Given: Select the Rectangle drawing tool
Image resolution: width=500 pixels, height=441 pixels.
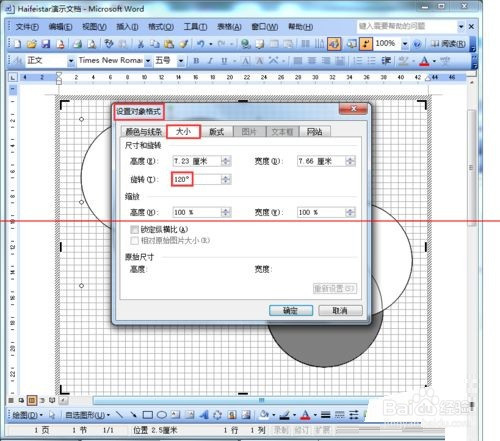Looking at the screenshot, I should (148, 415).
